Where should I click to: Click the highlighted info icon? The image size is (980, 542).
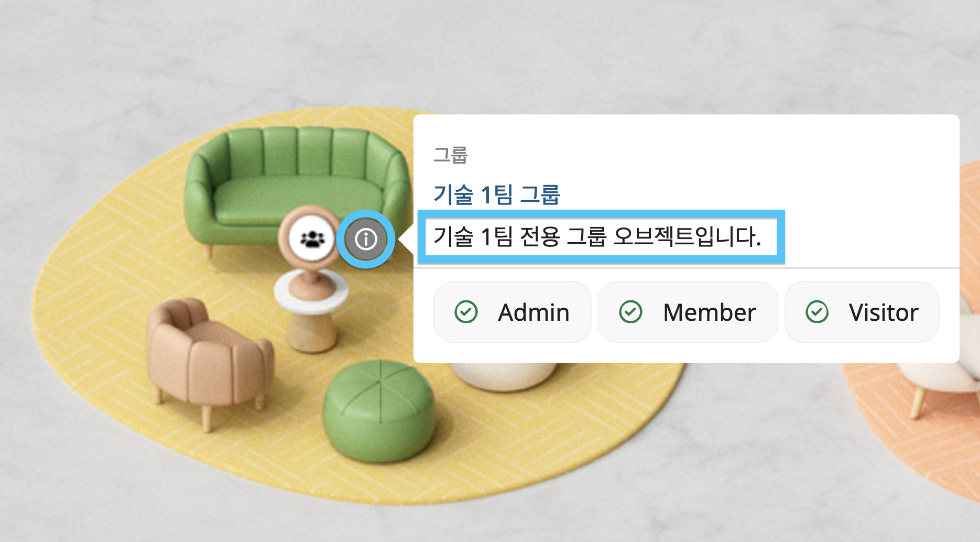[366, 239]
